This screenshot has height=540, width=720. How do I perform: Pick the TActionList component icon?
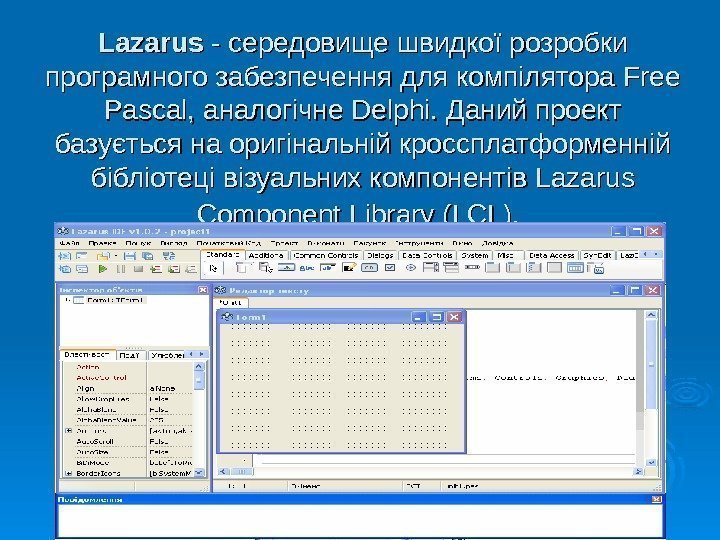[597, 268]
